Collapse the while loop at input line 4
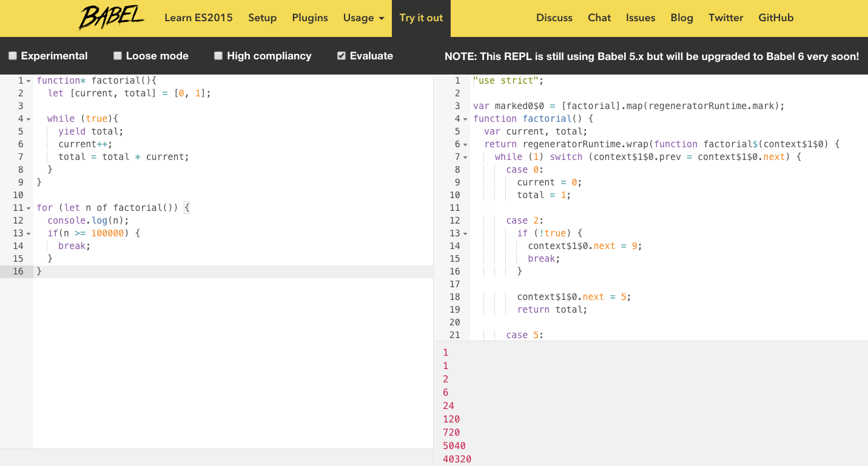This screenshot has height=466, width=868. click(29, 119)
